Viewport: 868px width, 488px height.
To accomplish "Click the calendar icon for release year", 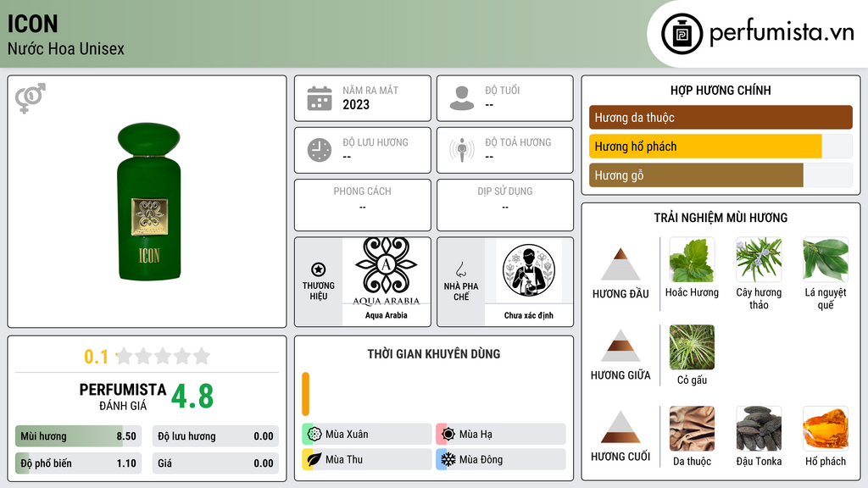I will point(320,98).
